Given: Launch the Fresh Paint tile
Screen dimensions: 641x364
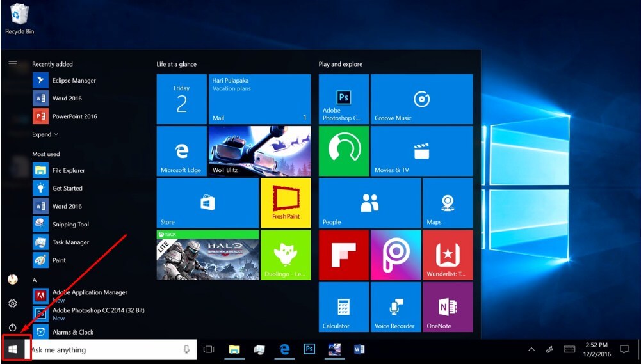Looking at the screenshot, I should click(x=286, y=203).
